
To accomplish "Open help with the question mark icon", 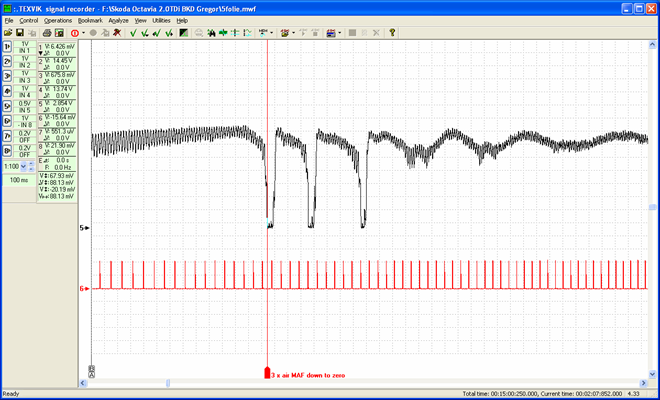I will [392, 32].
